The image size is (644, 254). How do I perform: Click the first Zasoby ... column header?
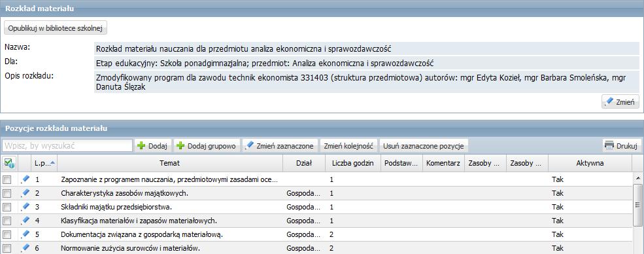click(x=485, y=163)
